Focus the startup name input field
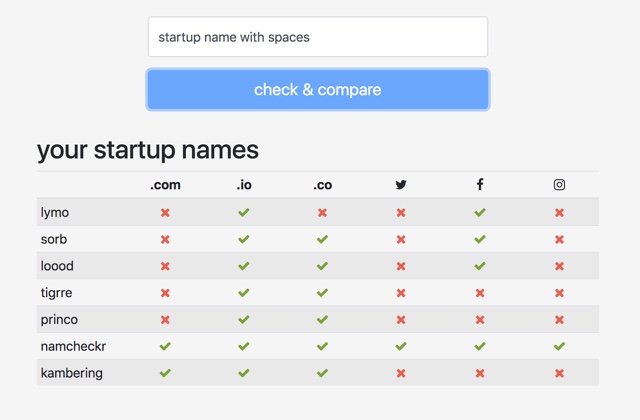Screen dimensions: 640x420 coord(318,37)
